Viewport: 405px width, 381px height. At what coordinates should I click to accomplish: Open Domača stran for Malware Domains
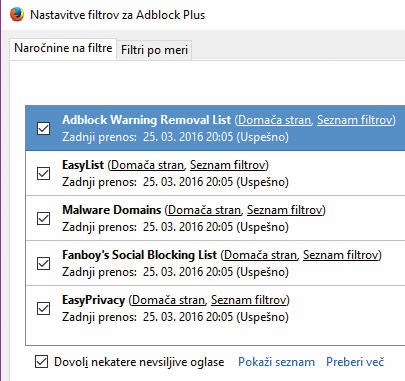pyautogui.click(x=204, y=210)
